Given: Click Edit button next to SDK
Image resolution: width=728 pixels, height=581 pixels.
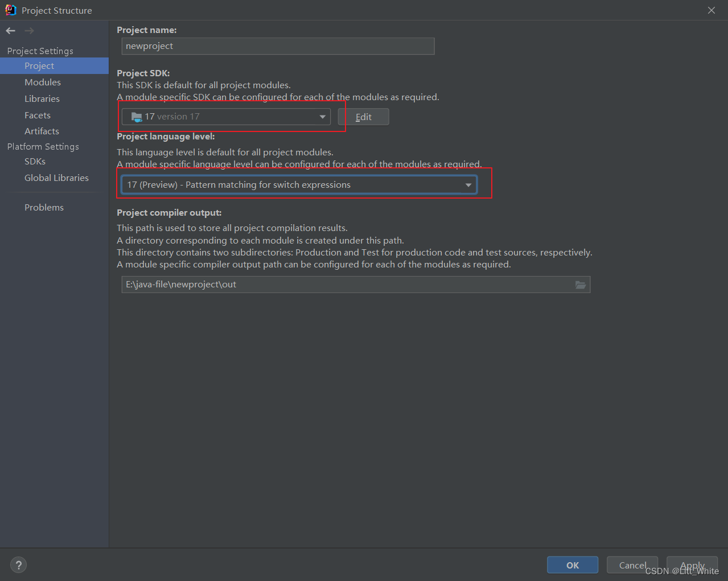Looking at the screenshot, I should click(364, 117).
